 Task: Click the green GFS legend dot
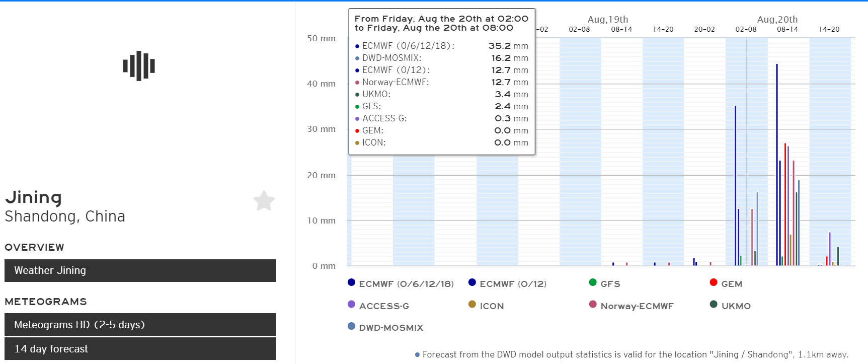point(593,282)
